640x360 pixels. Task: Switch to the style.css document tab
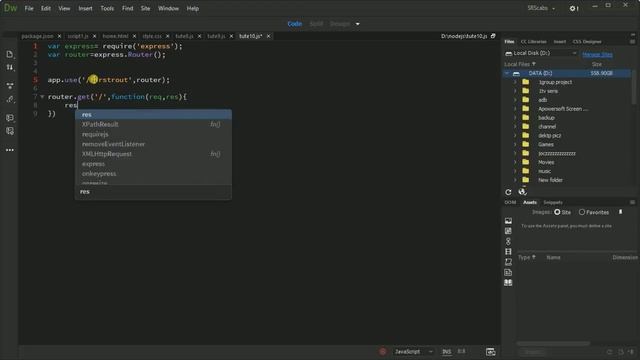[x=152, y=36]
